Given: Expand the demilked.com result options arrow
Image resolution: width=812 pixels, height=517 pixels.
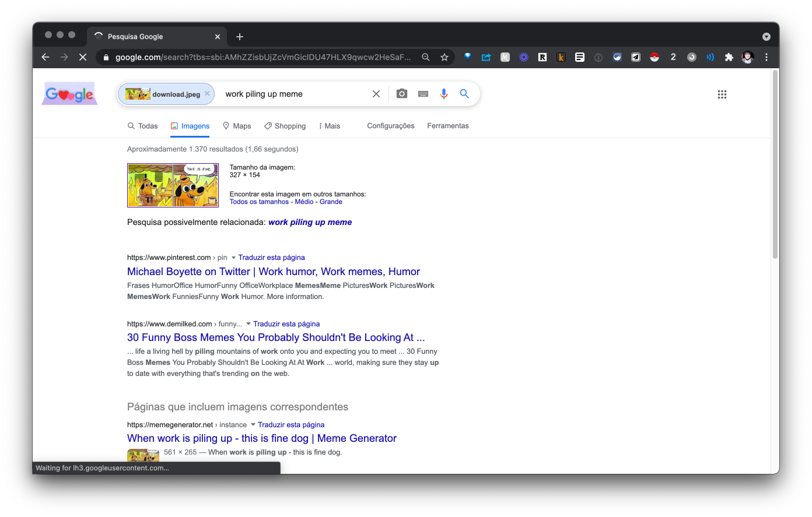Looking at the screenshot, I should point(249,324).
